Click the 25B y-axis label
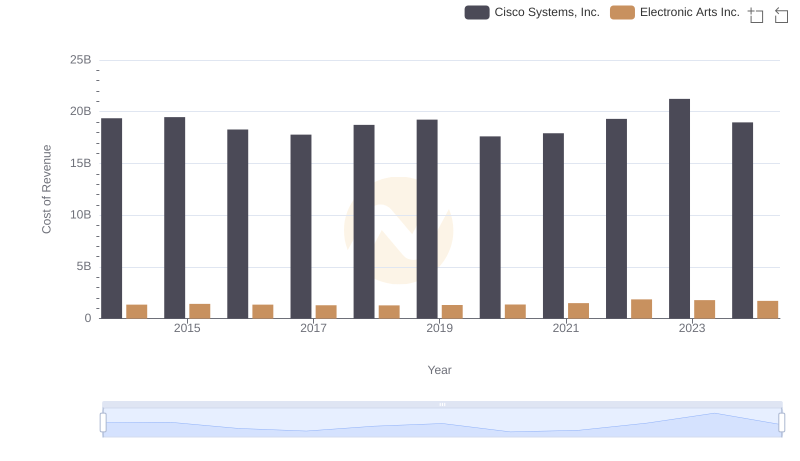Viewport: 800px width, 461px height. pyautogui.click(x=81, y=60)
